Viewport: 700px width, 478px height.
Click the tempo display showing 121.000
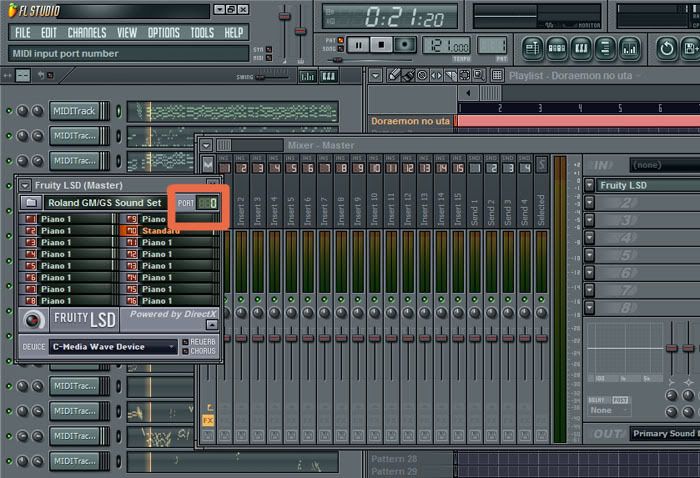pos(447,46)
